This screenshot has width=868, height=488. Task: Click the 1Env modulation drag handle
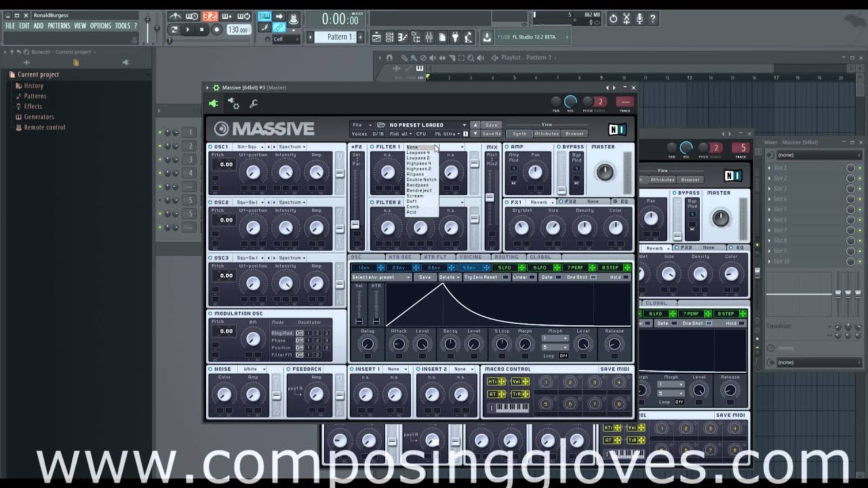point(380,268)
